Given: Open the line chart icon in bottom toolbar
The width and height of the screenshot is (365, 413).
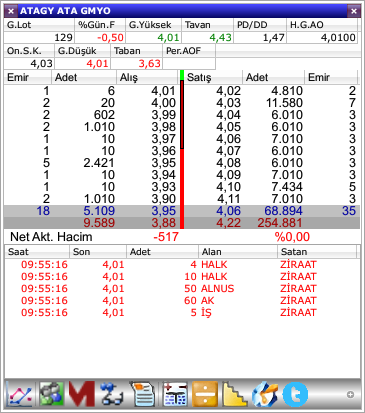Looking at the screenshot, I should pyautogui.click(x=20, y=394).
